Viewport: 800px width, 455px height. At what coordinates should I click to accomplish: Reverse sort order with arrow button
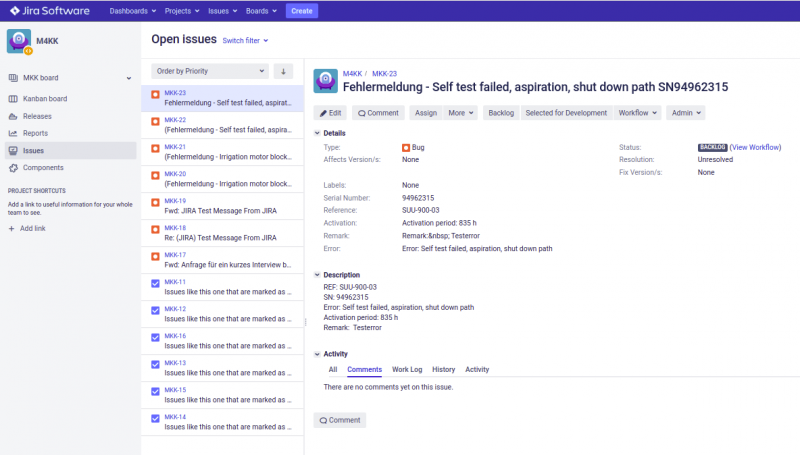point(283,71)
